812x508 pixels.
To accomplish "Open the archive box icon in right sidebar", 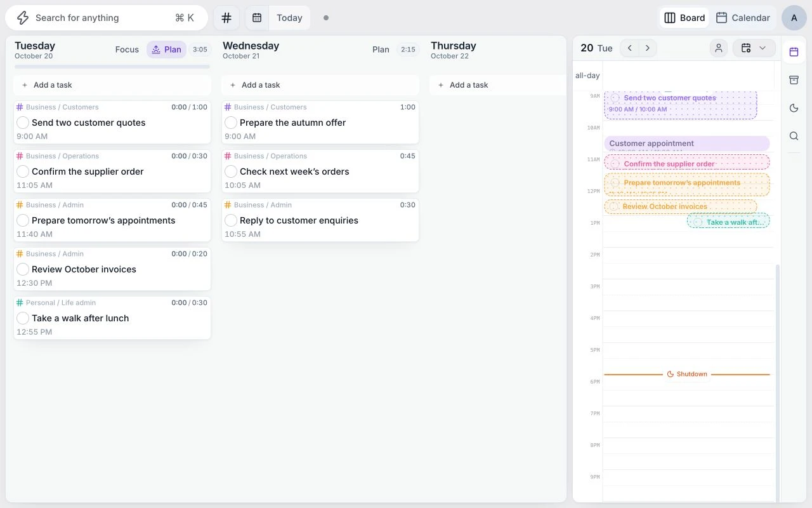I will point(794,80).
